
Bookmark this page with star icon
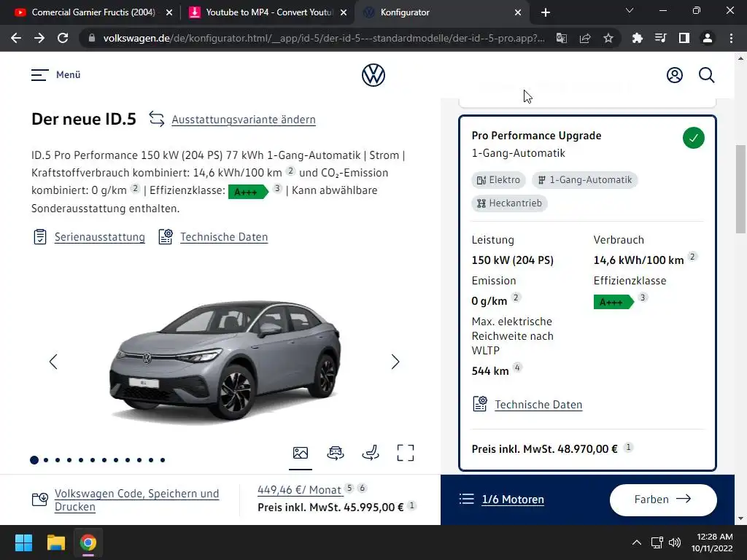coord(608,38)
